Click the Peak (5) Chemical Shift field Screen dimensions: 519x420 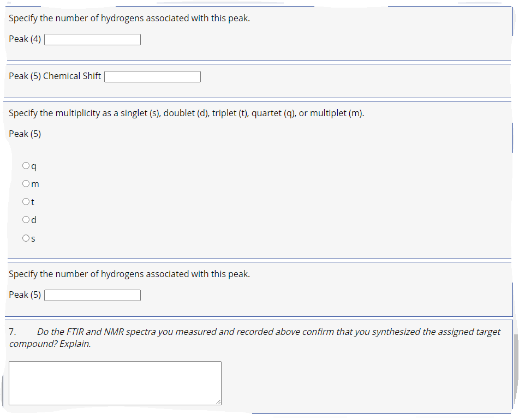click(x=152, y=76)
